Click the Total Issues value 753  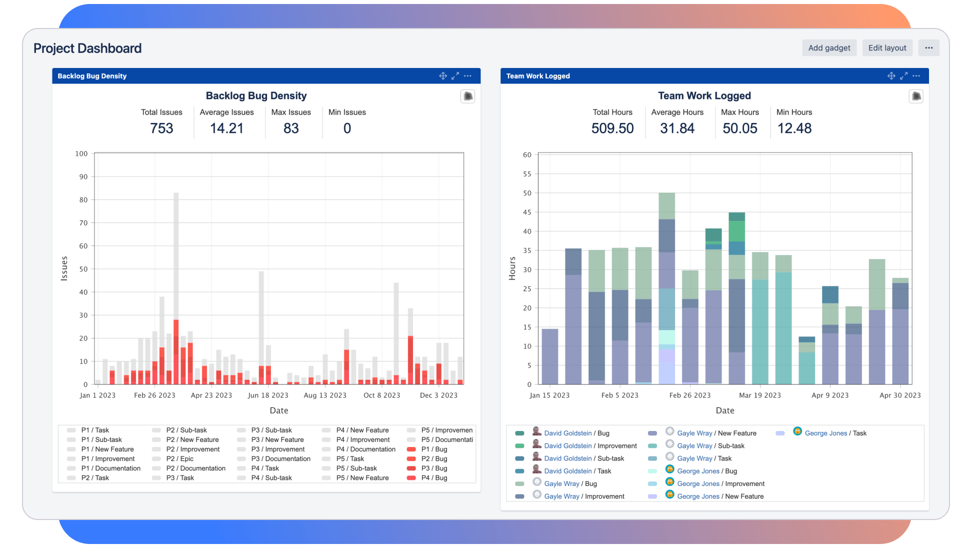point(161,128)
